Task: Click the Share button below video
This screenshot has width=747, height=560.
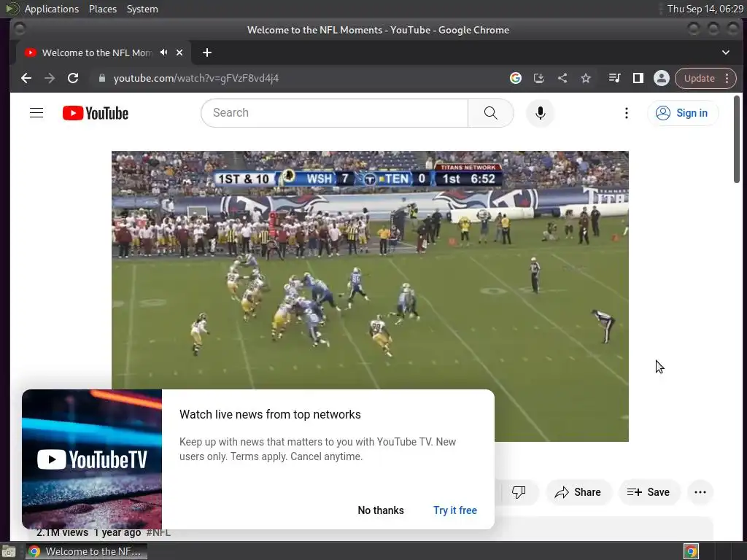Action: tap(578, 492)
